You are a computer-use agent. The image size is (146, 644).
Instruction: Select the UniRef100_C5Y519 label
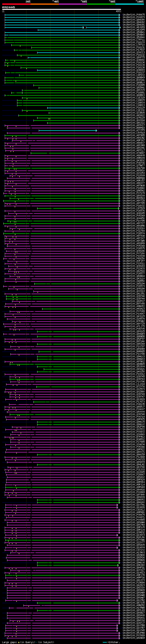(134, 133)
